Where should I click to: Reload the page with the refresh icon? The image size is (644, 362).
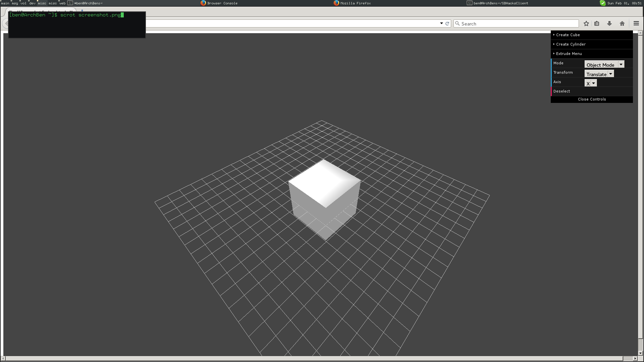click(447, 23)
